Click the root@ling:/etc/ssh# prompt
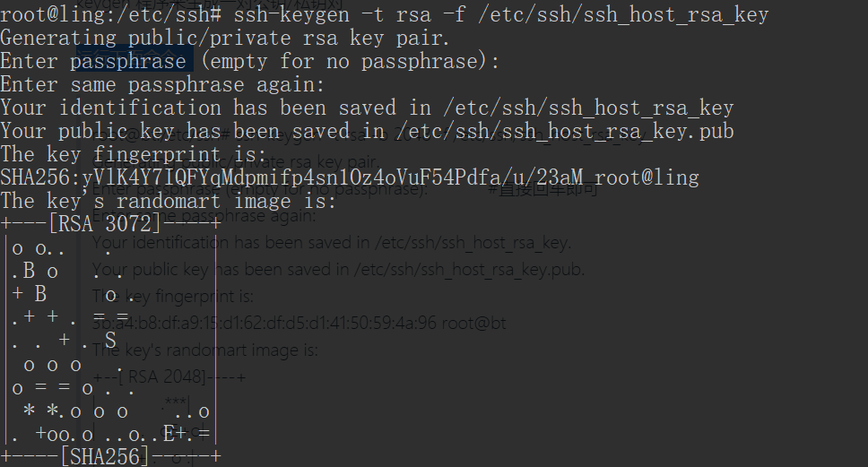Screen dimensions: 868x467 (110, 15)
